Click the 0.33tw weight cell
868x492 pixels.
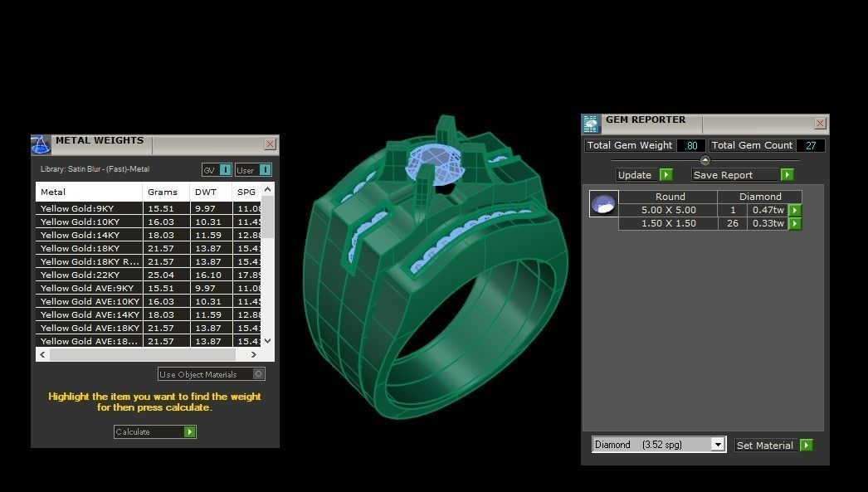[x=768, y=223]
